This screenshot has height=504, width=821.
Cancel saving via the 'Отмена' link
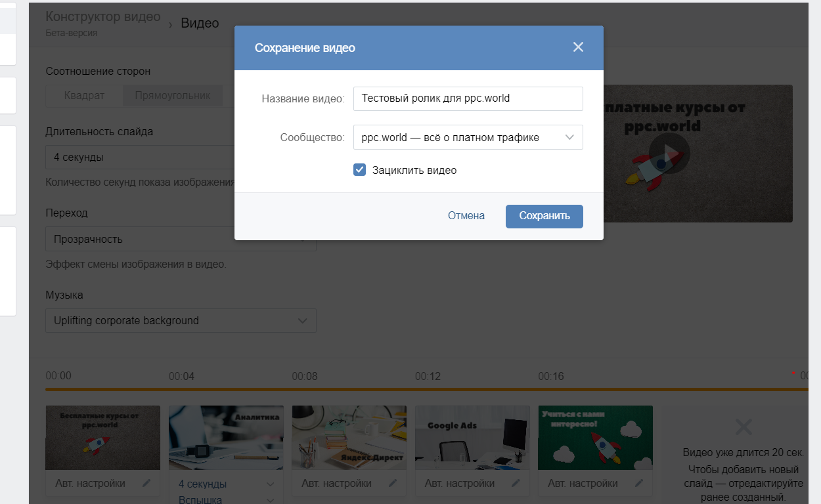pyautogui.click(x=466, y=215)
